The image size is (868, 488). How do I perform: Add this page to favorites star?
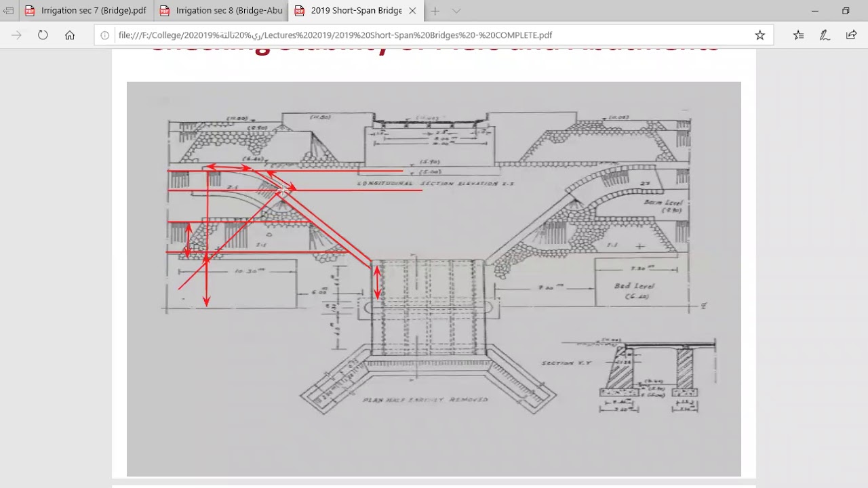tap(760, 35)
